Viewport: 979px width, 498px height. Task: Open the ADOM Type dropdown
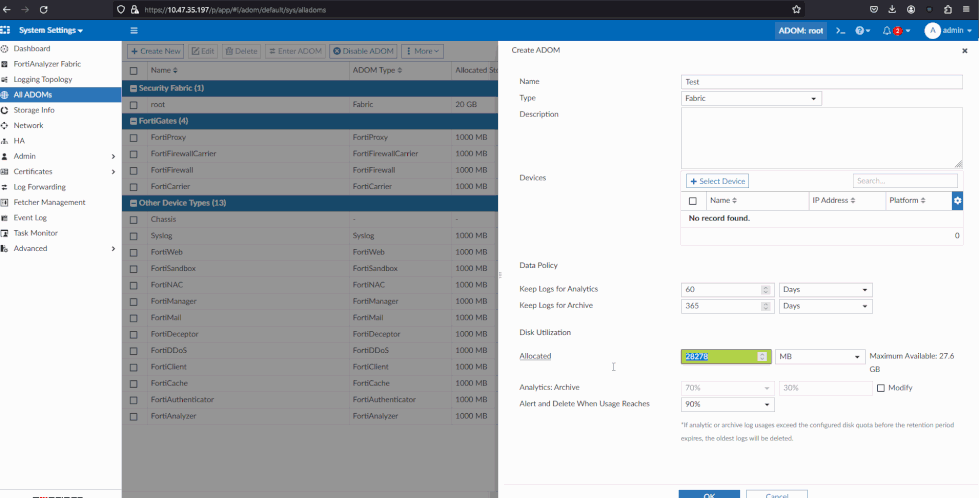pyautogui.click(x=750, y=98)
